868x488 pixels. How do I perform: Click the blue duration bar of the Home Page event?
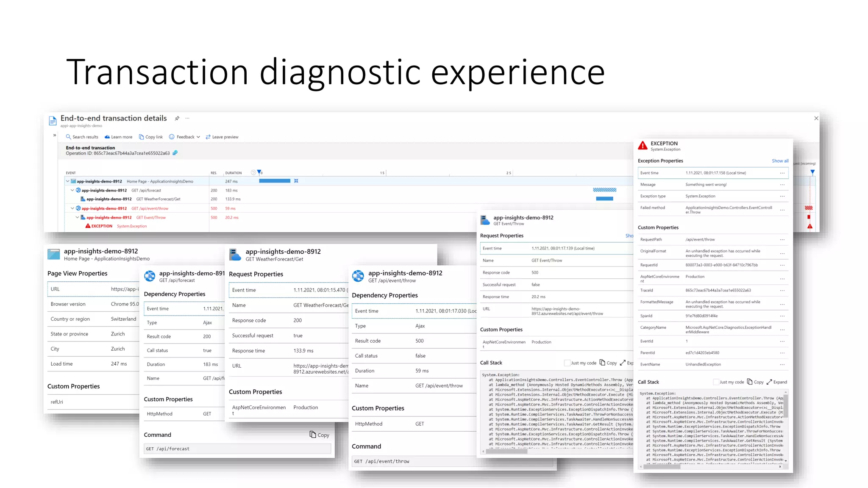(275, 181)
